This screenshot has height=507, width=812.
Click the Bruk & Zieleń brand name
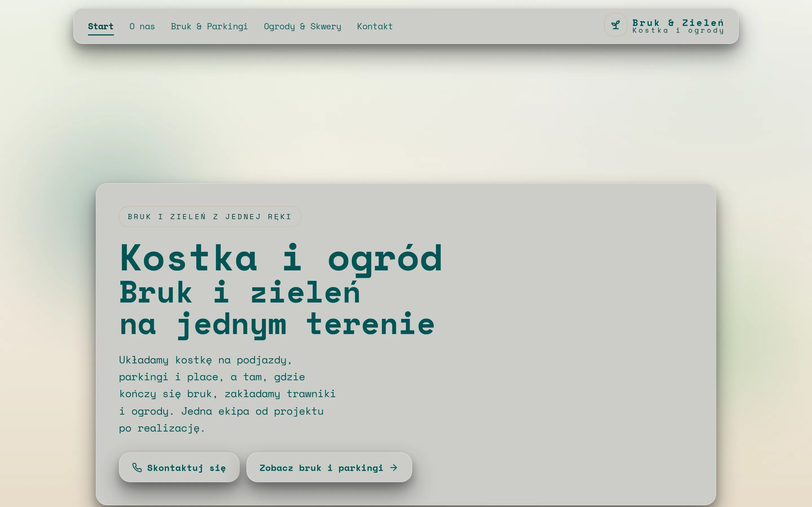tap(678, 23)
